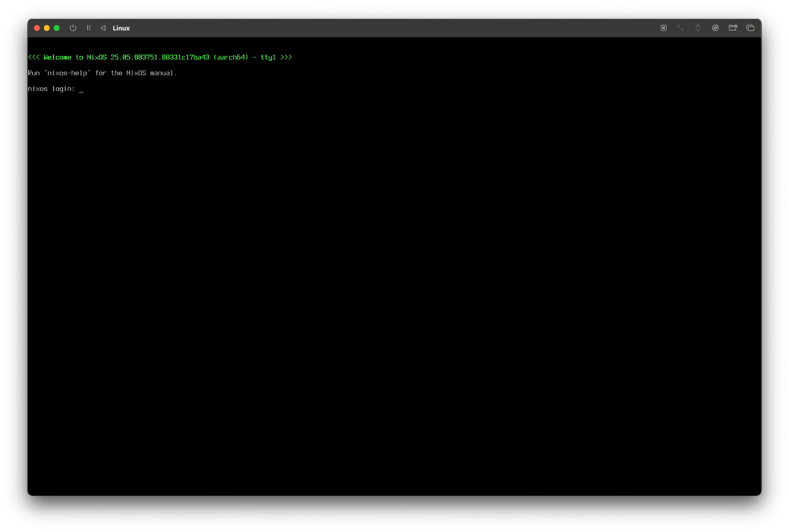Click the power button to shut down VM
789x532 pixels.
click(x=73, y=28)
